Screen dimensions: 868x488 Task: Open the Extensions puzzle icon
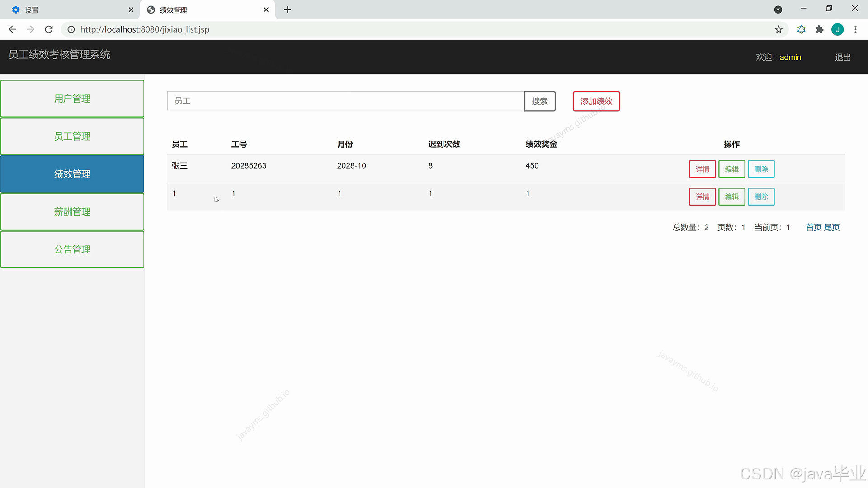tap(819, 29)
